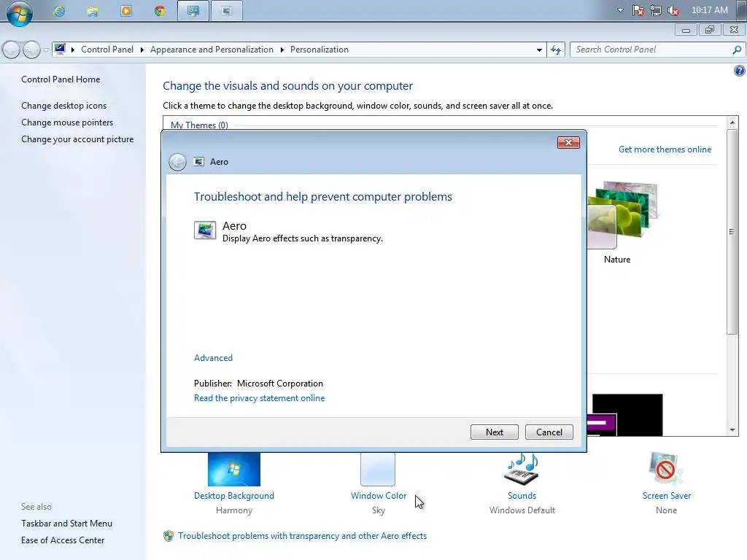Go forward in Control Panel navigation
The width and height of the screenshot is (747, 560).
click(x=31, y=50)
